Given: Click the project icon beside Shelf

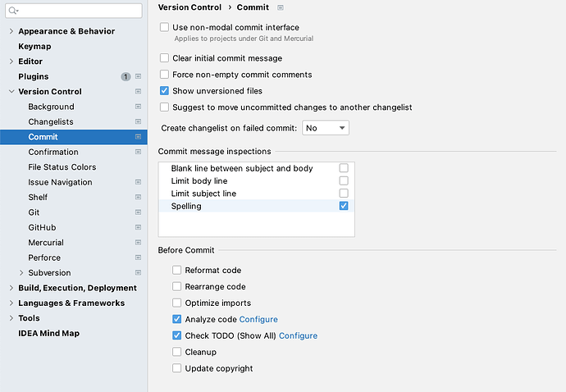Looking at the screenshot, I should pos(138,197).
